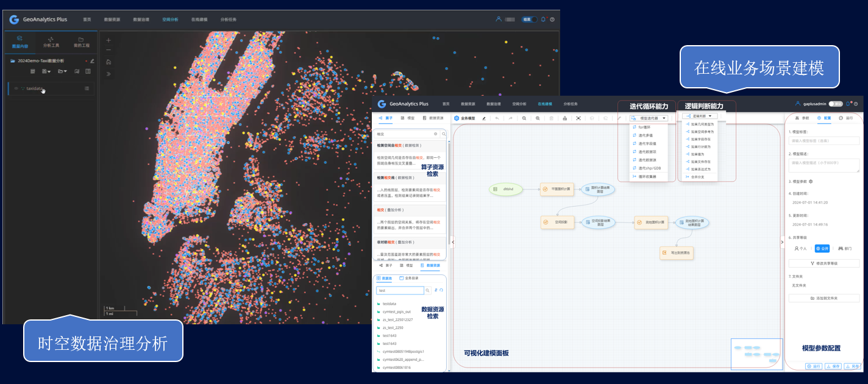Image resolution: width=868 pixels, height=384 pixels.
Task: Select the 算子 tab in modeling sidebar
Action: (386, 118)
